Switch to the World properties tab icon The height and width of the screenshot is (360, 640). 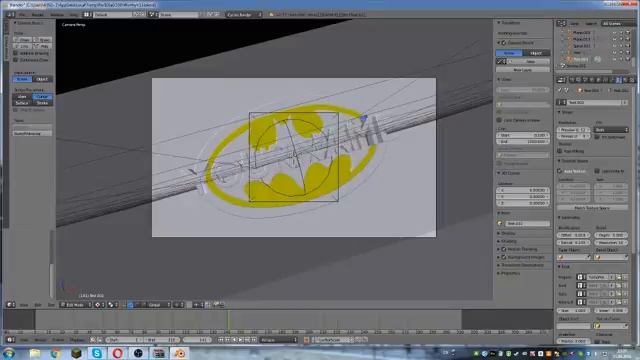(592, 80)
